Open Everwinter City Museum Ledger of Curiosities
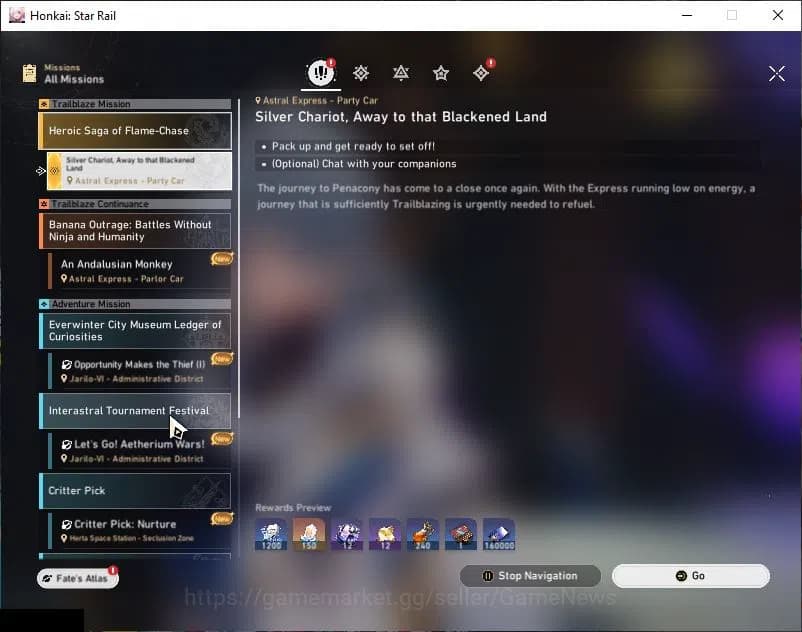This screenshot has height=632, width=802. pos(135,331)
